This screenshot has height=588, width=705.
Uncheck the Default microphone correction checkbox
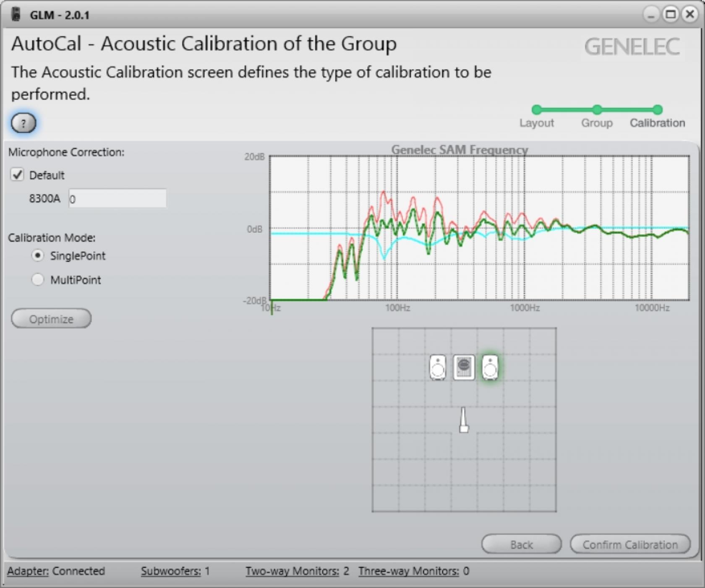(17, 175)
